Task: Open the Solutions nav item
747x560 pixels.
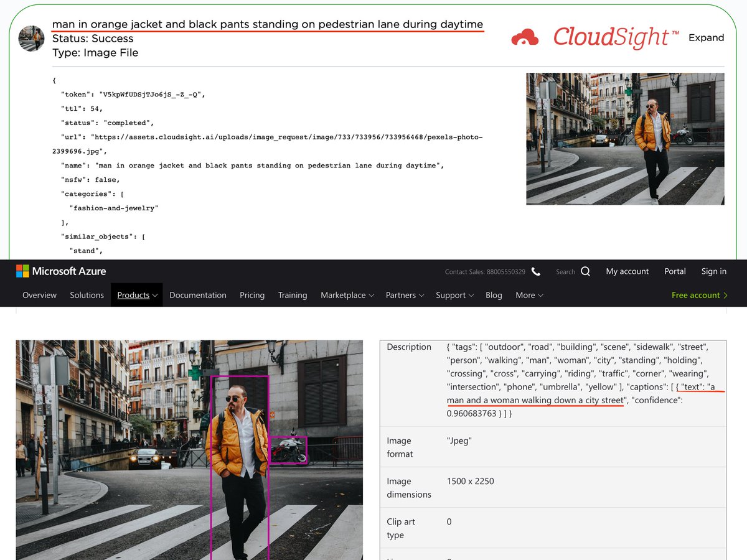Action: 87,295
